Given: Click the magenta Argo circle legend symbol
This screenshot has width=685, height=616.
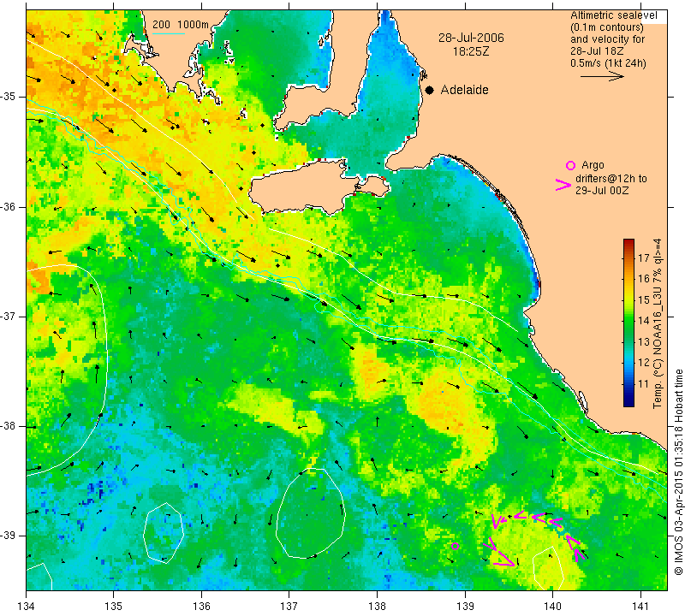Looking at the screenshot, I should click(x=570, y=165).
